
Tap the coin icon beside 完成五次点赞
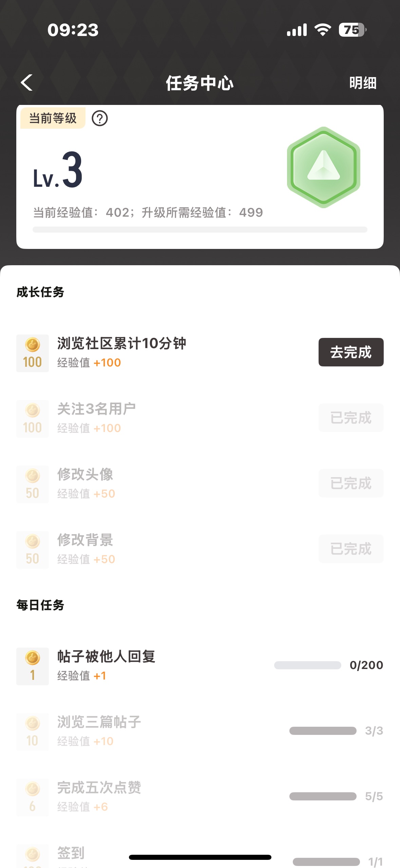tap(33, 797)
